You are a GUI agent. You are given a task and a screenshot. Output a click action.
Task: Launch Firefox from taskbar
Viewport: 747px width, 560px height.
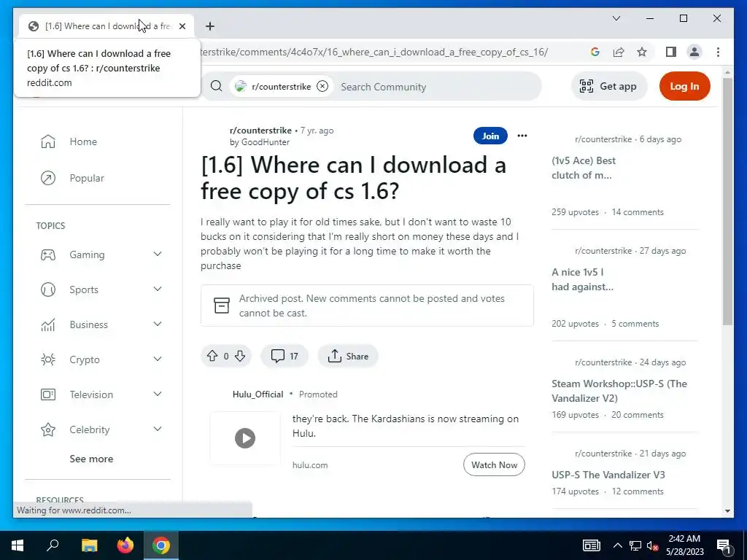coord(125,545)
